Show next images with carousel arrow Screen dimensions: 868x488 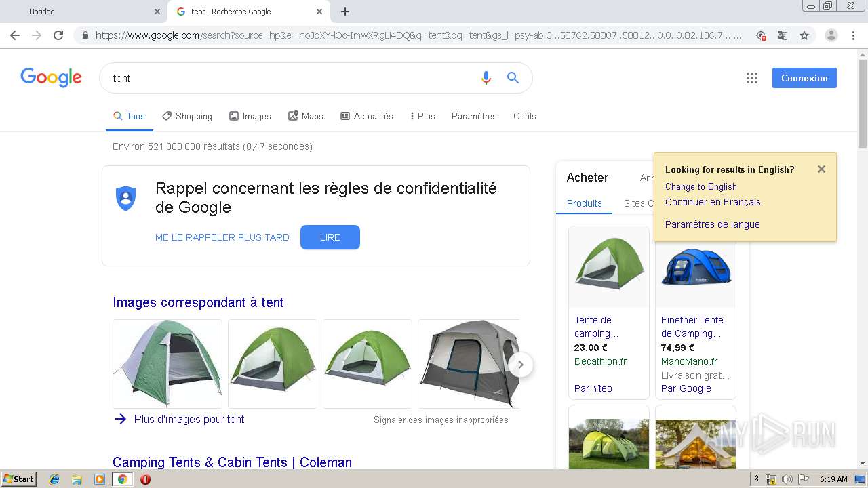pyautogui.click(x=521, y=365)
